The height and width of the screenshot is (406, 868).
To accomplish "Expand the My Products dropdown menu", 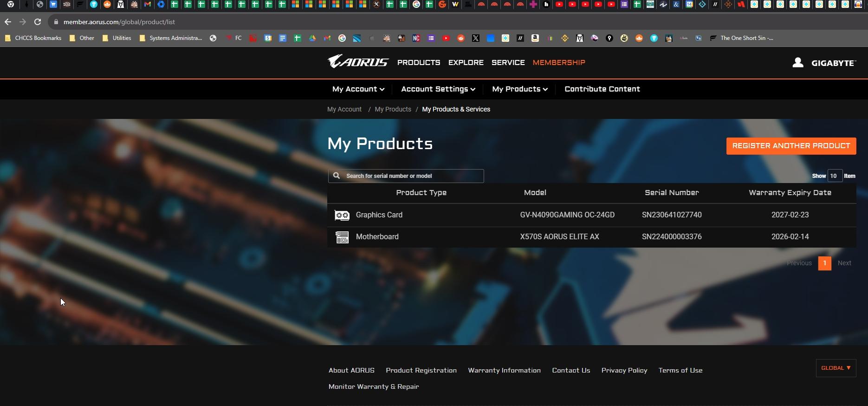I will pos(520,89).
